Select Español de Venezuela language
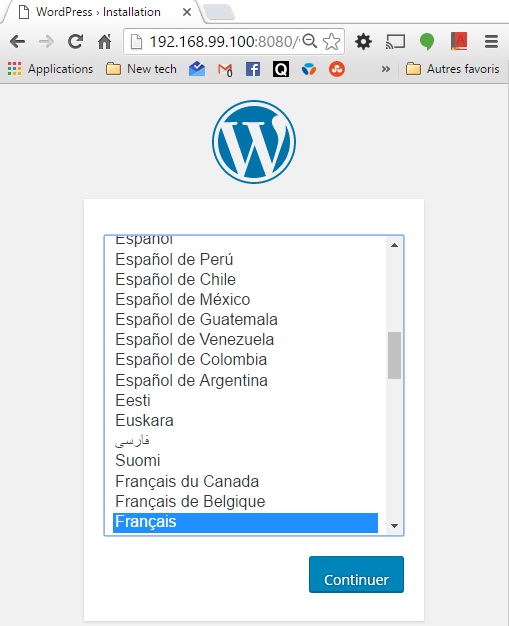Image resolution: width=509 pixels, height=626 pixels. [246, 339]
